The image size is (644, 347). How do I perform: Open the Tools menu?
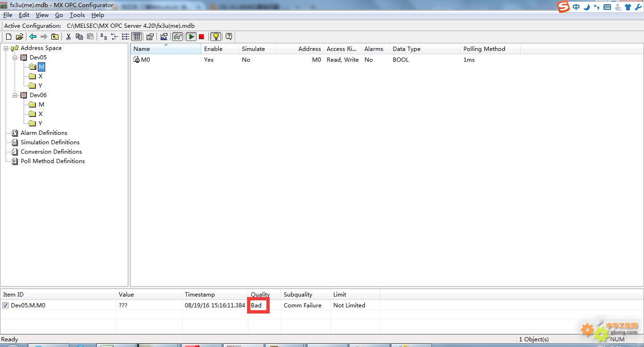77,15
